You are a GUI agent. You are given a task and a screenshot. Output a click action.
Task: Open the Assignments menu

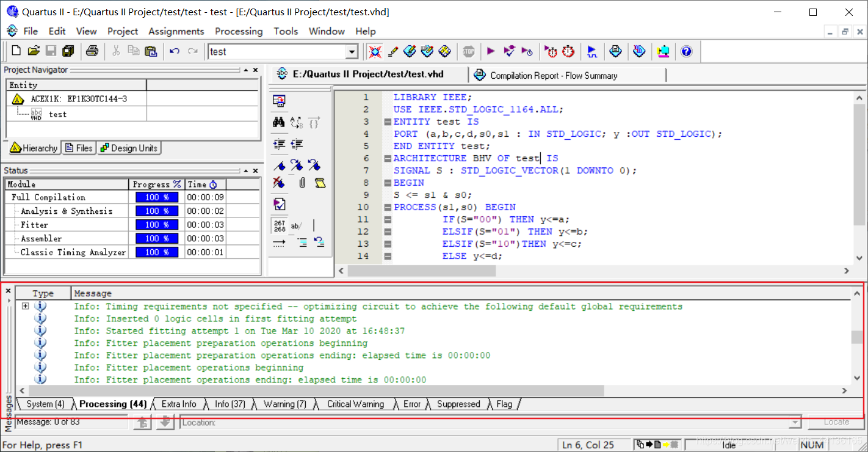tap(176, 31)
